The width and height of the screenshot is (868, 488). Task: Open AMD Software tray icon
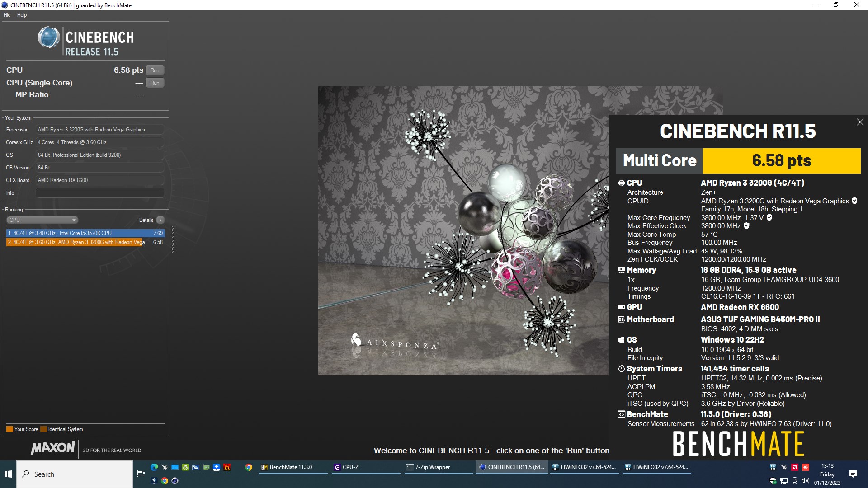point(795,467)
